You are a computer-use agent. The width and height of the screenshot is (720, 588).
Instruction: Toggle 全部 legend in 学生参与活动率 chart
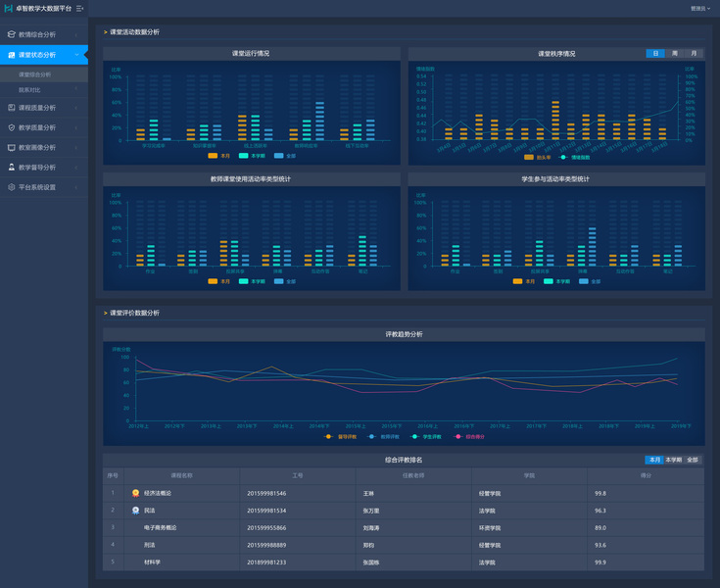pyautogui.click(x=590, y=281)
